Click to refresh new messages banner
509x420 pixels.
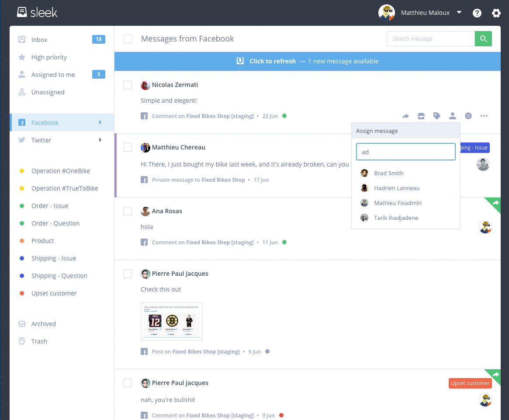click(x=307, y=61)
